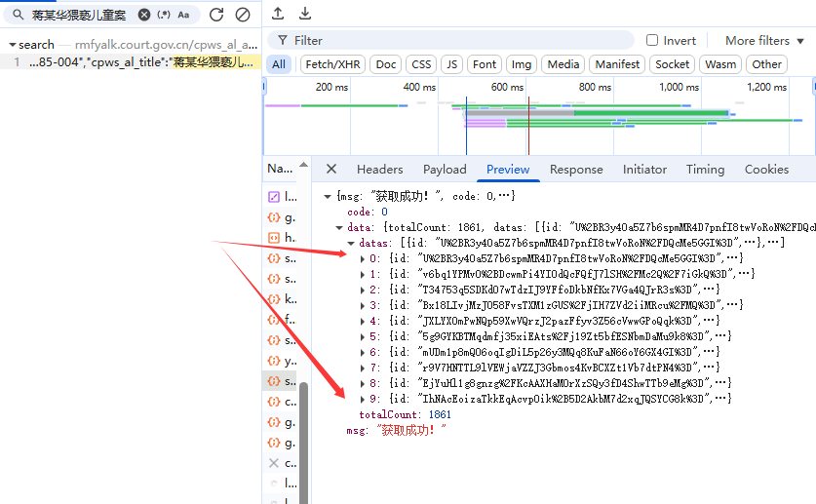Filter by JS requests
Viewport: 816px width, 504px height.
451,64
